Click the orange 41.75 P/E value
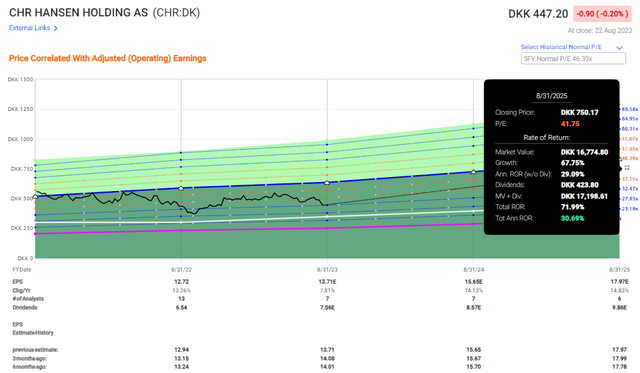The width and height of the screenshot is (640, 373). pos(570,124)
